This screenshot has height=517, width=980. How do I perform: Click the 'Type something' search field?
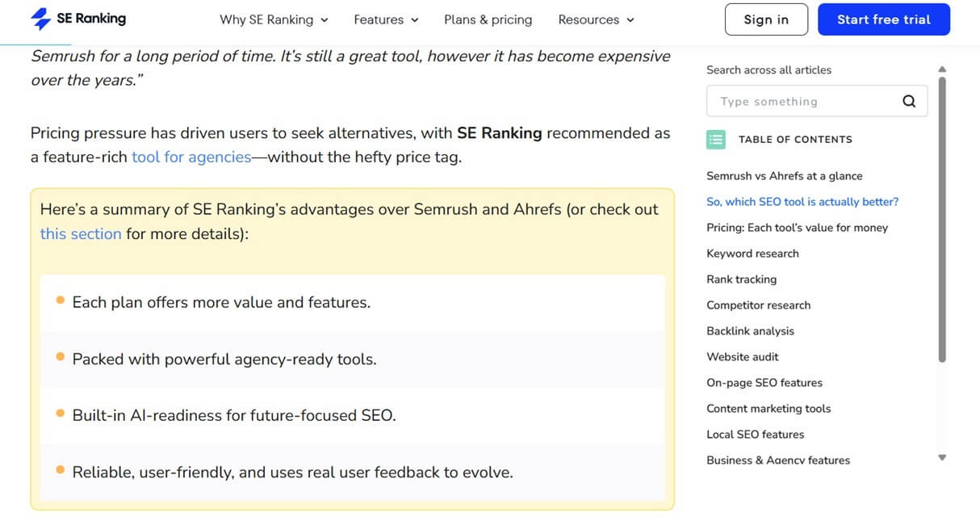(x=799, y=100)
